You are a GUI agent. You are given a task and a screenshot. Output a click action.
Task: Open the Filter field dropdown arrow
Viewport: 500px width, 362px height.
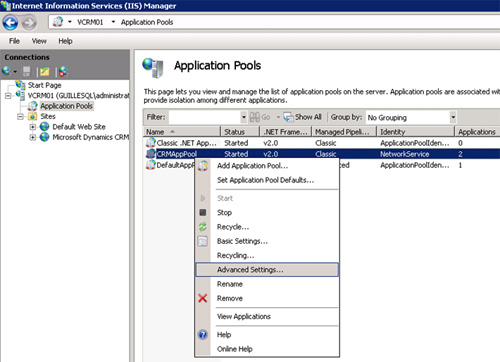point(244,117)
